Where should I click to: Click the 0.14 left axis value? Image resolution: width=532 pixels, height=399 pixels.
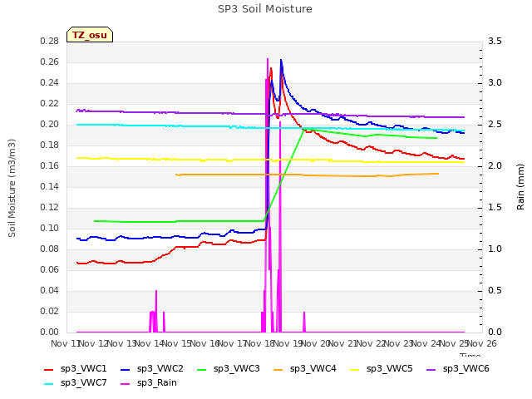click(50, 186)
